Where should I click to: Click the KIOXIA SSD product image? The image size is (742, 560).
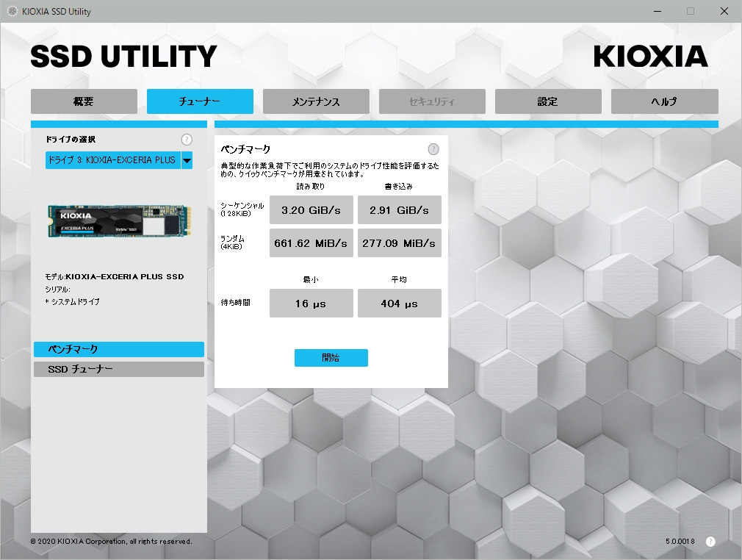pos(119,221)
